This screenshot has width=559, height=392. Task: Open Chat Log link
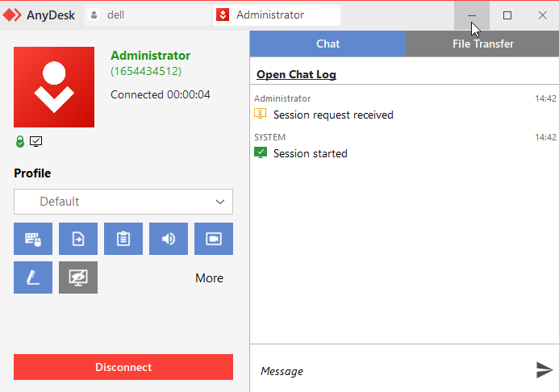296,74
